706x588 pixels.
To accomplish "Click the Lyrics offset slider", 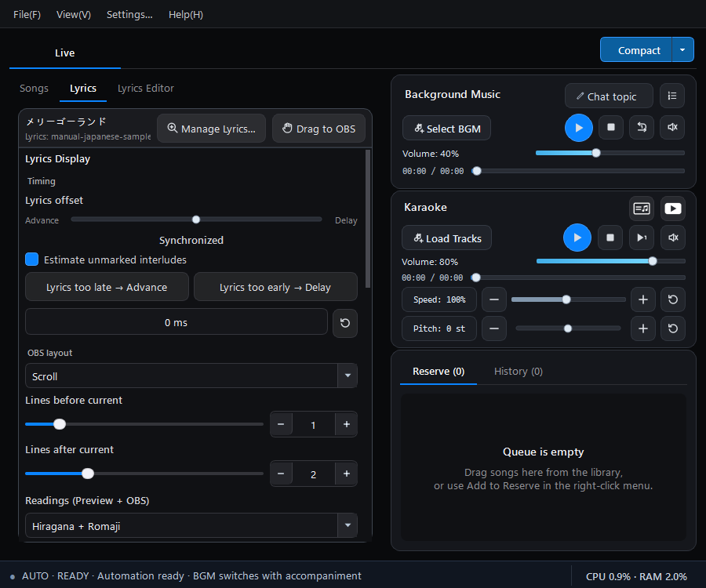I will [196, 220].
